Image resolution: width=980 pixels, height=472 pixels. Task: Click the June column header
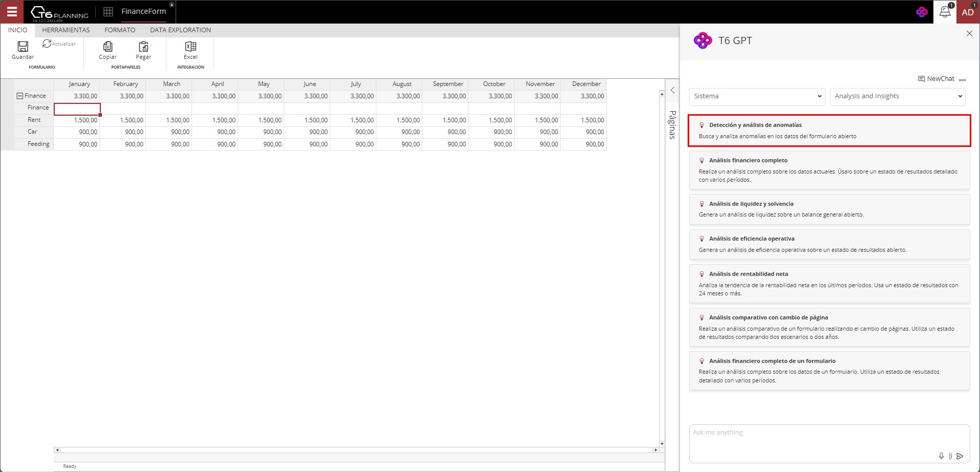[x=307, y=84]
